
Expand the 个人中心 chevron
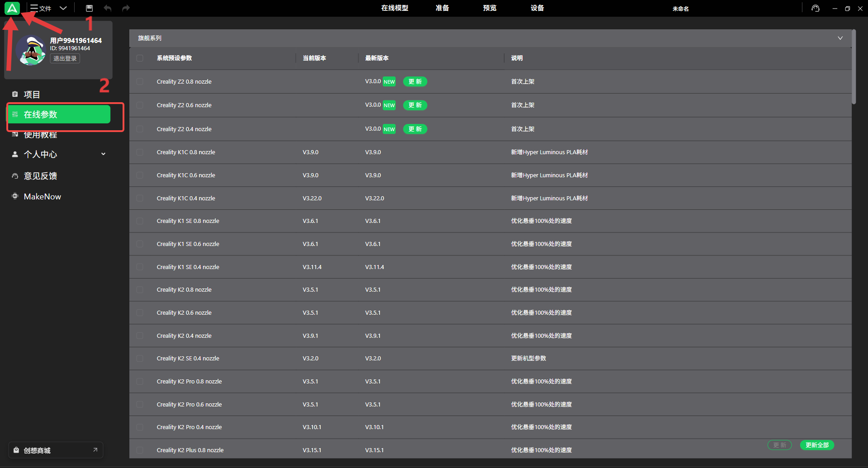coord(103,154)
